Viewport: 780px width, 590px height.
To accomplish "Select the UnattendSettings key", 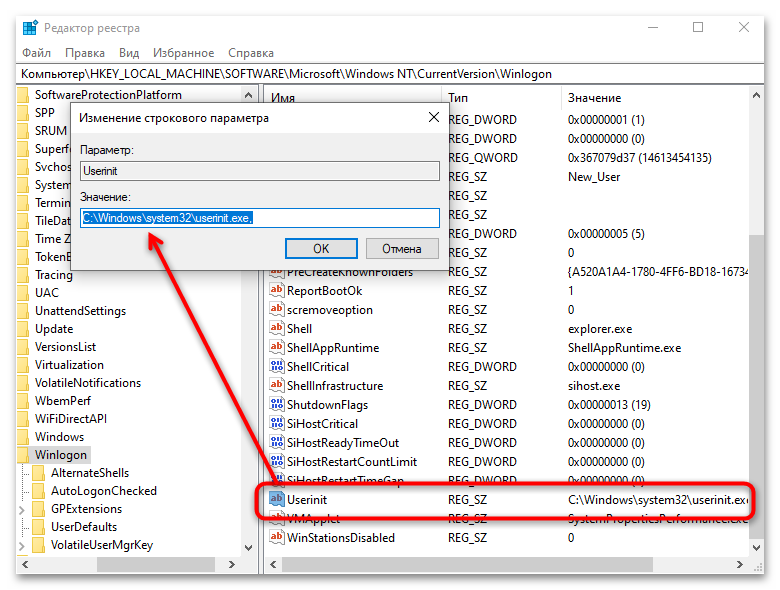I will click(80, 311).
